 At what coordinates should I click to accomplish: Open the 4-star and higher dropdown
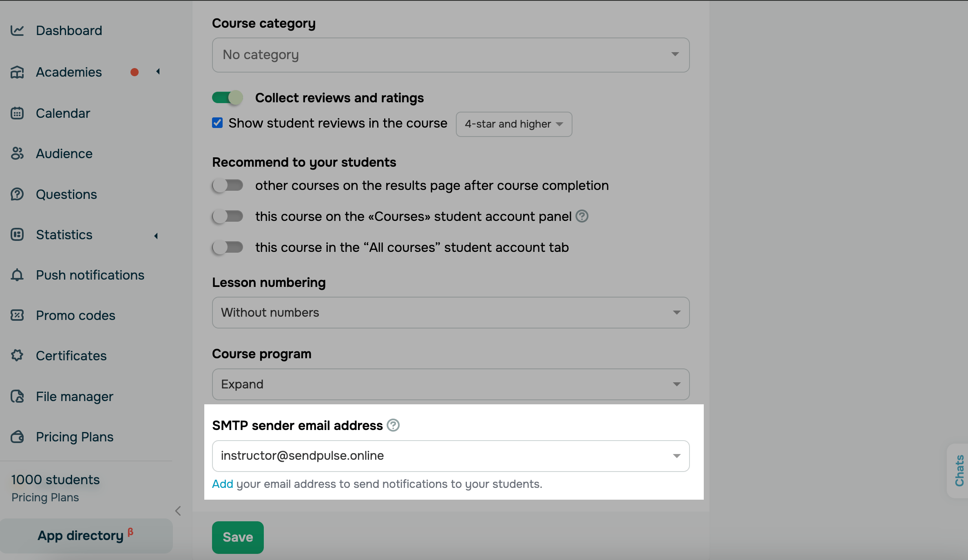click(514, 124)
